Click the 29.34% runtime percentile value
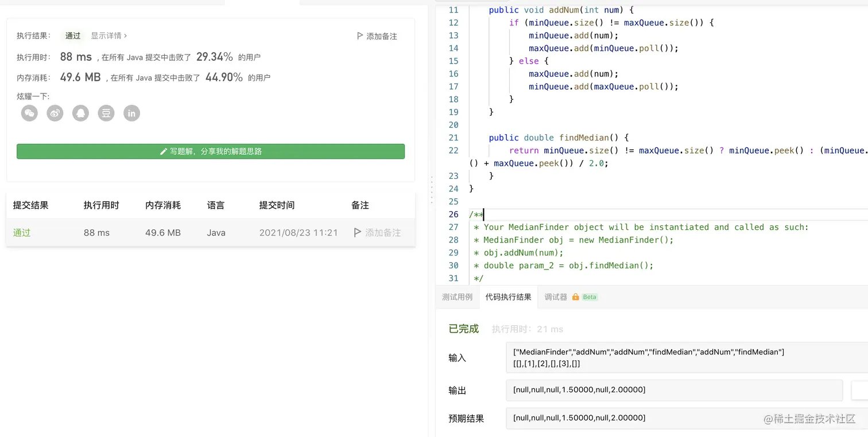Image resolution: width=868 pixels, height=437 pixels. point(215,57)
